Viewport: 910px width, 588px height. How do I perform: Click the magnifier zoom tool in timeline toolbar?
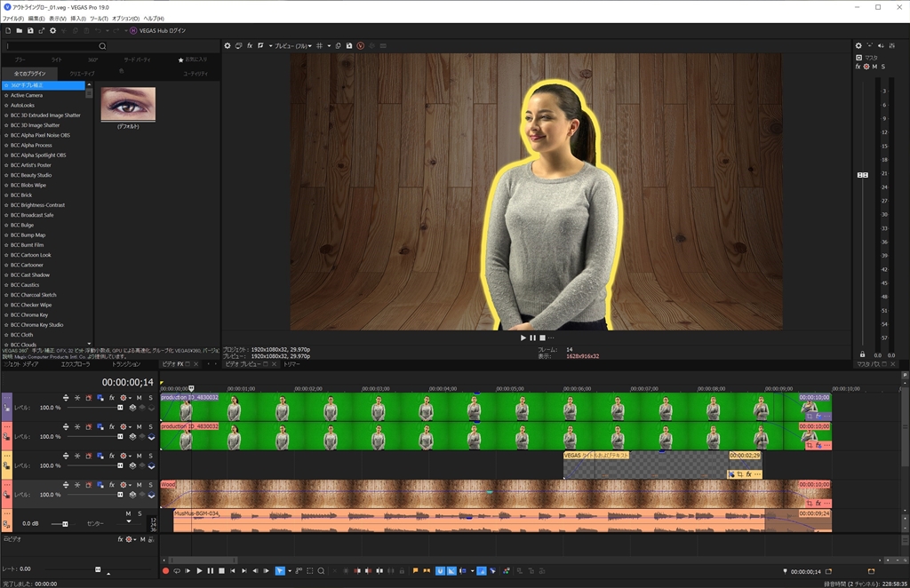tap(321, 571)
